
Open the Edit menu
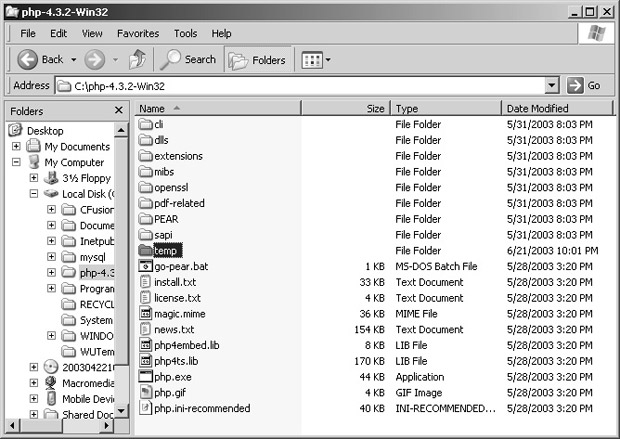coord(59,34)
